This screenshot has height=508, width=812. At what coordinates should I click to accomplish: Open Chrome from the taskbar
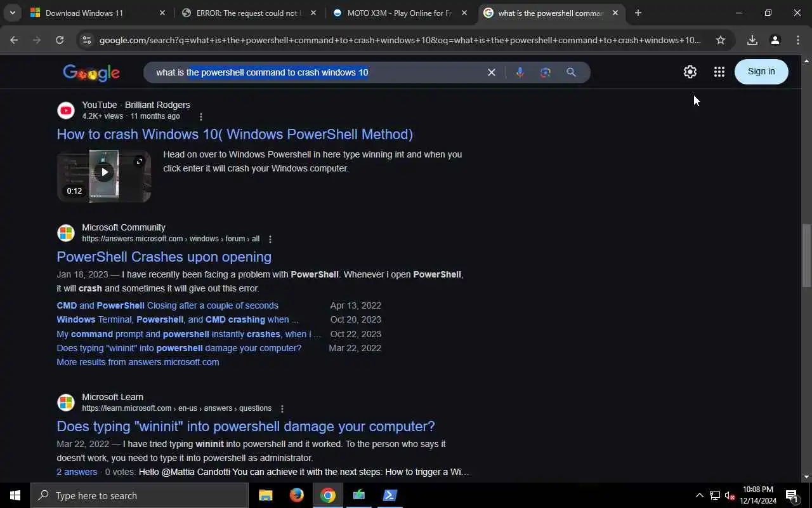click(328, 495)
